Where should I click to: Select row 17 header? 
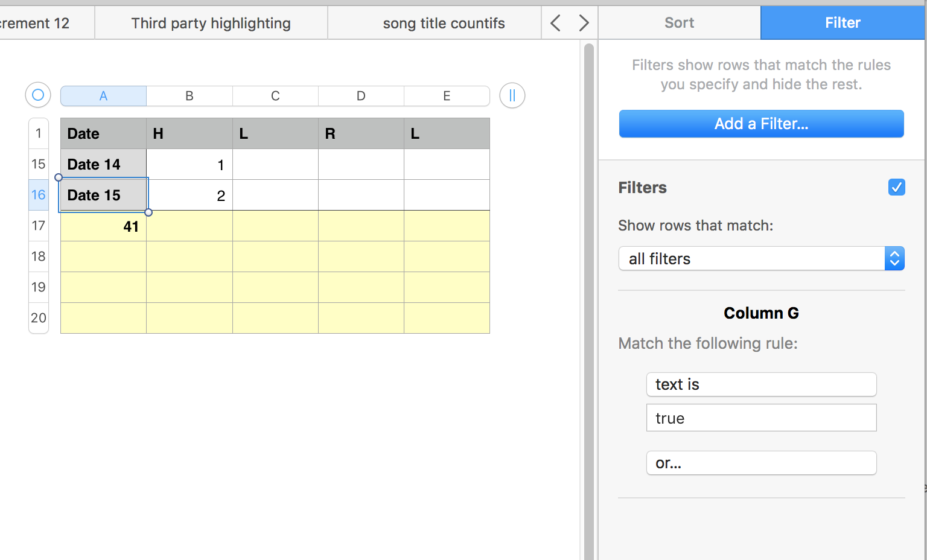point(39,226)
